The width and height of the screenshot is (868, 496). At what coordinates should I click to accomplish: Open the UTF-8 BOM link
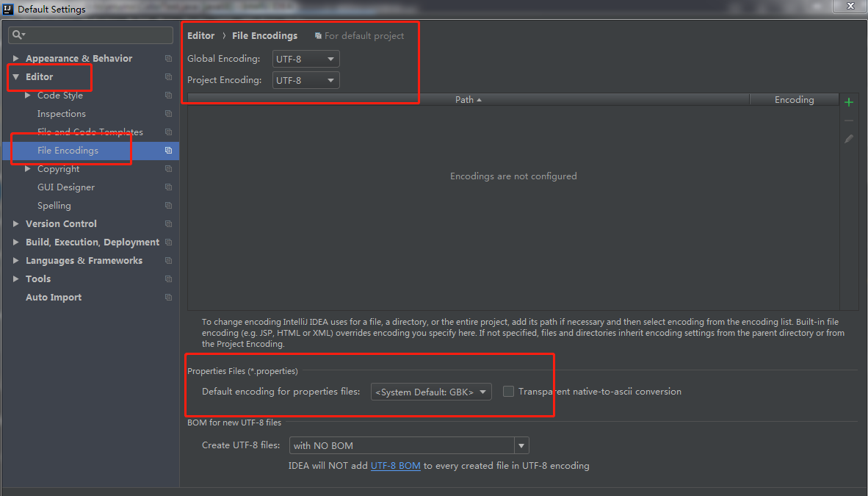point(395,465)
